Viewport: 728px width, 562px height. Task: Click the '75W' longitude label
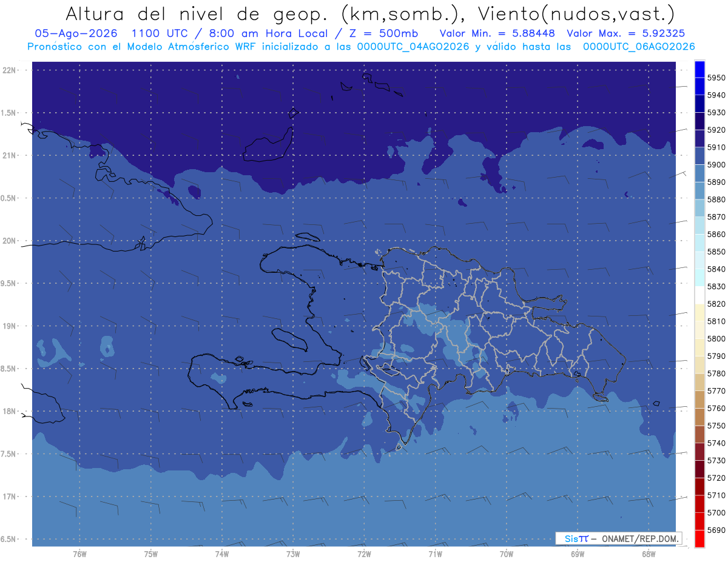[151, 554]
